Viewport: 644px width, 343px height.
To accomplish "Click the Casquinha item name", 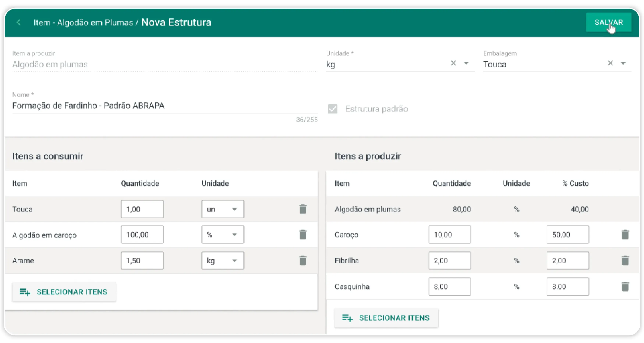I will (x=352, y=287).
